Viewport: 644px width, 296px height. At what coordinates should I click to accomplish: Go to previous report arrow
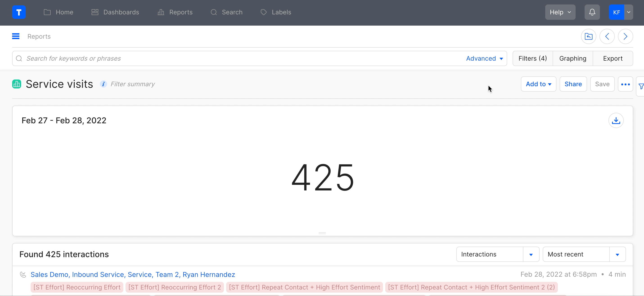coord(607,36)
